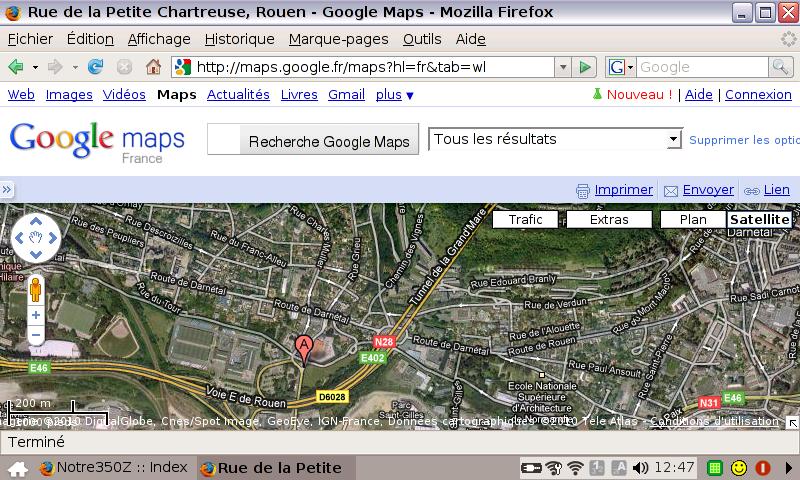The image size is (800, 480).
Task: Open the Affichage menu
Action: 159,39
